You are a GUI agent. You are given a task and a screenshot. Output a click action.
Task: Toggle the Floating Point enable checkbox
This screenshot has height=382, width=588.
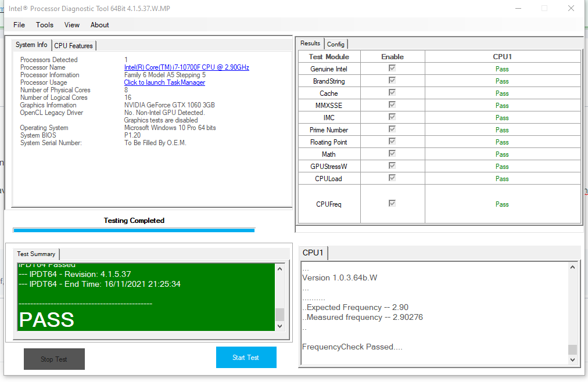tap(392, 141)
